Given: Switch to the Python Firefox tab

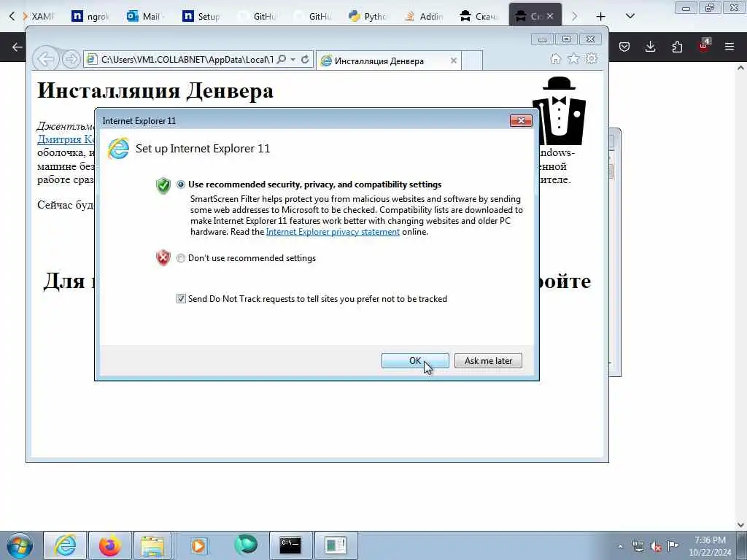Looking at the screenshot, I should click(x=368, y=16).
